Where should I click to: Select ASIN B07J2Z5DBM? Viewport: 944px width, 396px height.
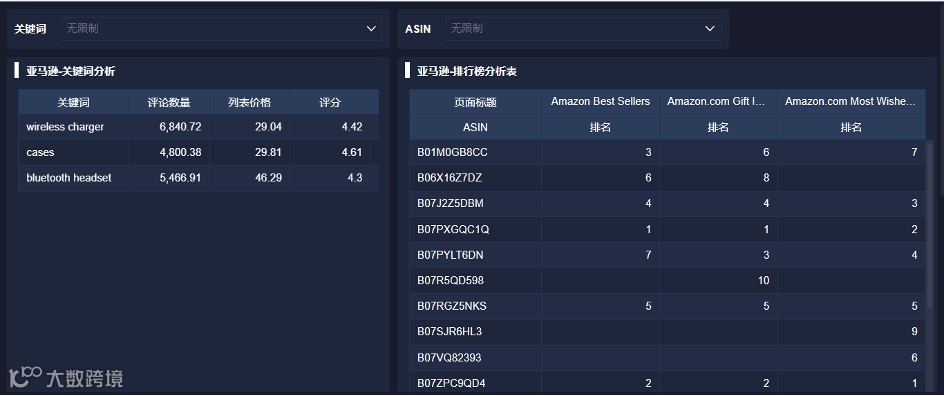click(x=450, y=203)
